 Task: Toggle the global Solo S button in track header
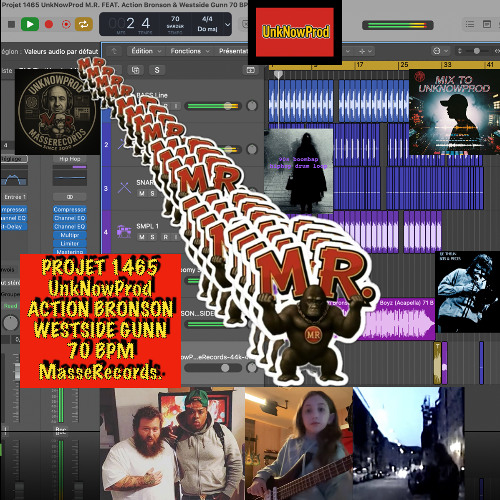[x=157, y=70]
